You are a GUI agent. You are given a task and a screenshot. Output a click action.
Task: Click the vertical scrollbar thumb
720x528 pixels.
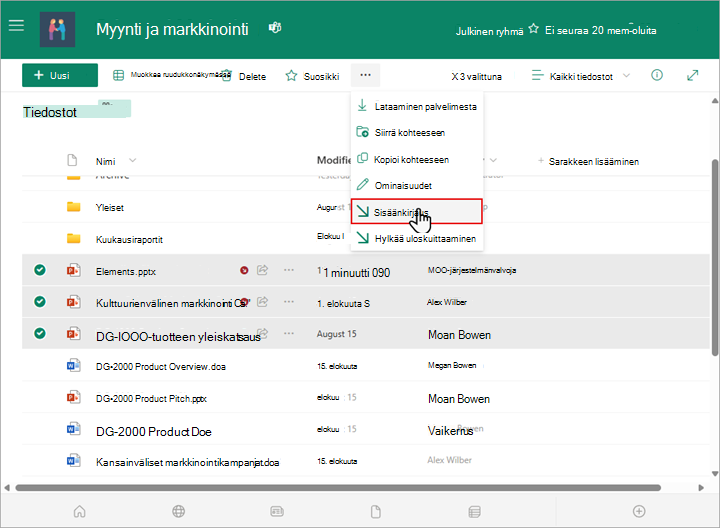click(714, 257)
